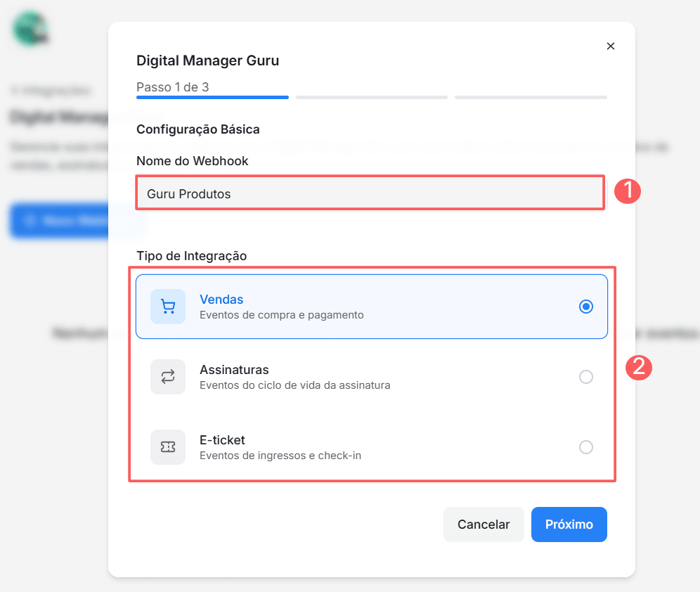The image size is (700, 592).
Task: Select the Vendas radio button
Action: click(x=585, y=307)
